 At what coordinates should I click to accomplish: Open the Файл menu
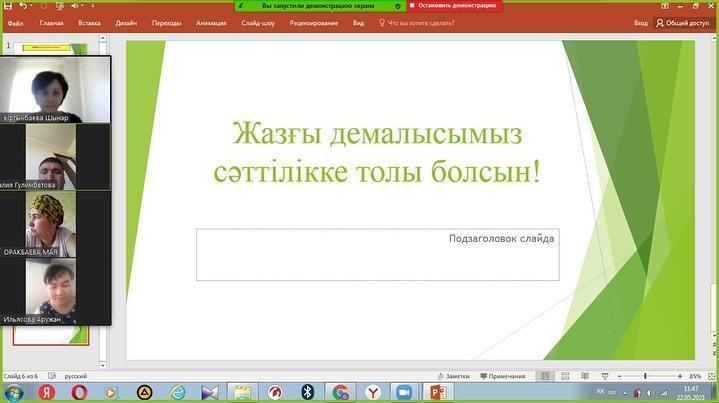(15, 23)
